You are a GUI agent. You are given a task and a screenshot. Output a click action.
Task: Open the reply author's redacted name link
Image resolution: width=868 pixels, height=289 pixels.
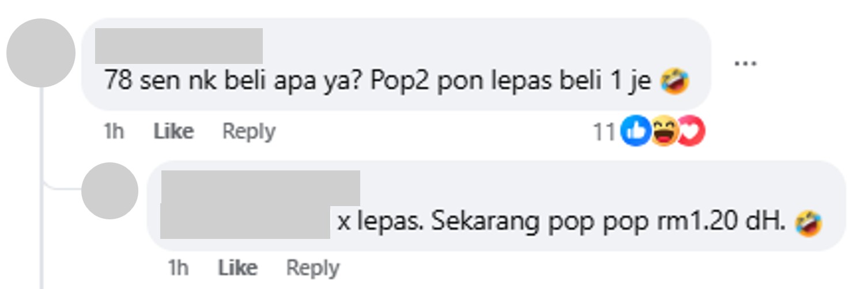(x=260, y=188)
